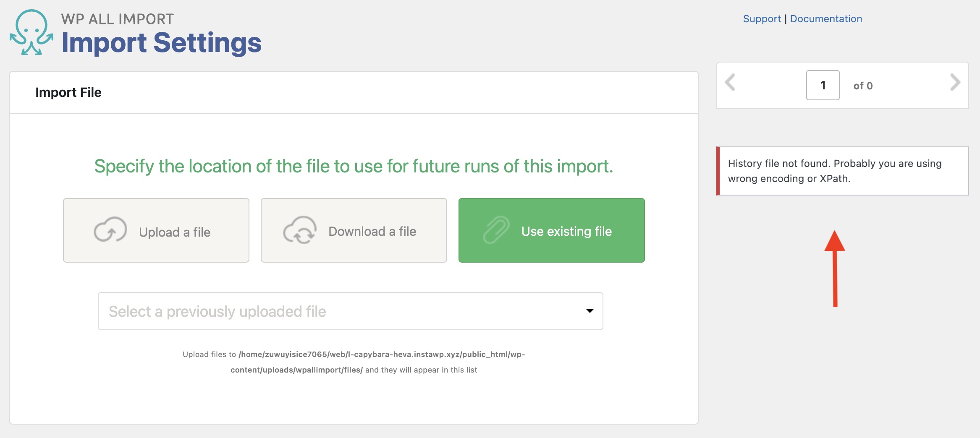Click the WP All Import octopus logo

(x=31, y=33)
